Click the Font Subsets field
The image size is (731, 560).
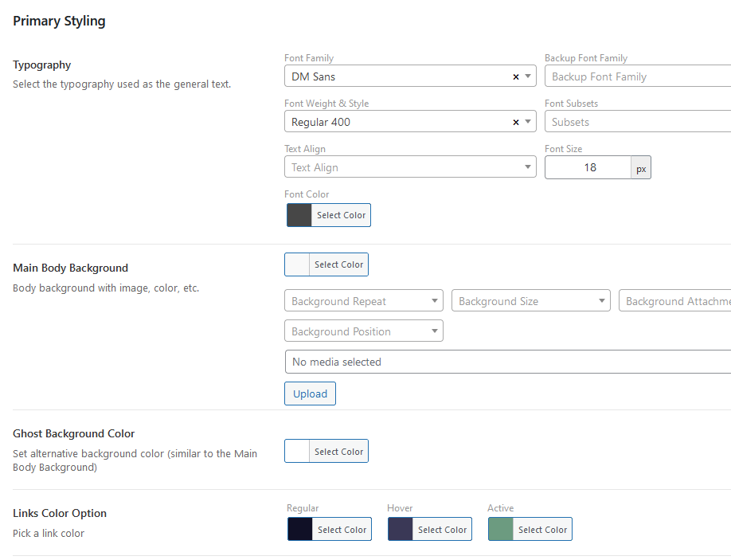637,123
